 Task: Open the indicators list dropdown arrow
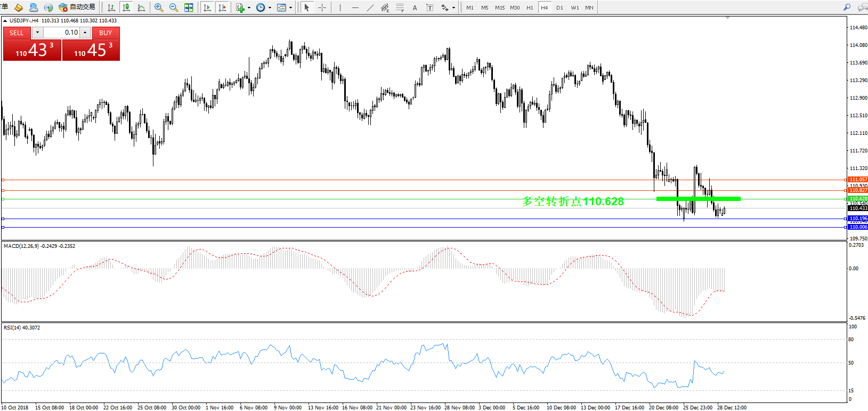pos(249,8)
